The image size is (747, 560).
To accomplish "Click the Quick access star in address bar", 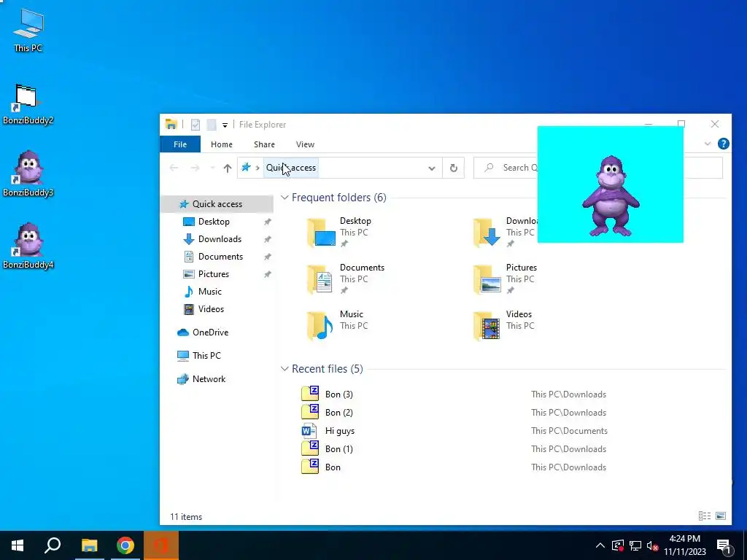I will pyautogui.click(x=246, y=168).
